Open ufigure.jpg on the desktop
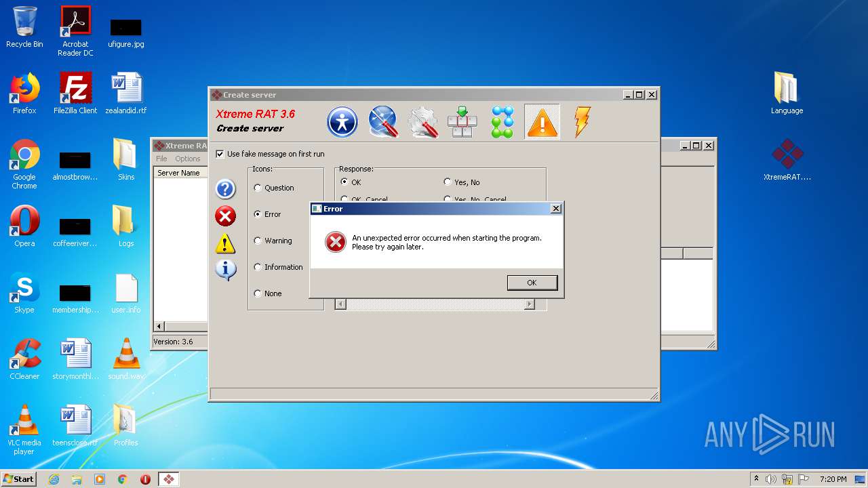The height and width of the screenshot is (488, 868). [126, 31]
